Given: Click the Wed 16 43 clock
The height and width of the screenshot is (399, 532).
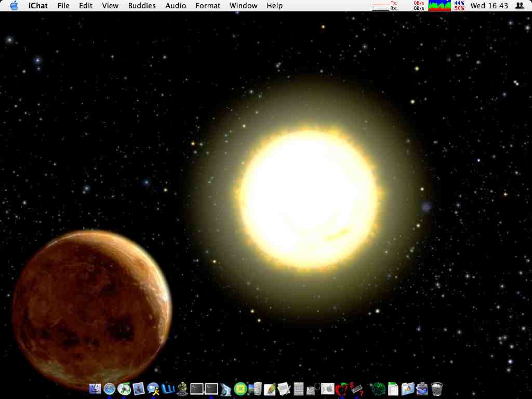Looking at the screenshot, I should pyautogui.click(x=489, y=6).
